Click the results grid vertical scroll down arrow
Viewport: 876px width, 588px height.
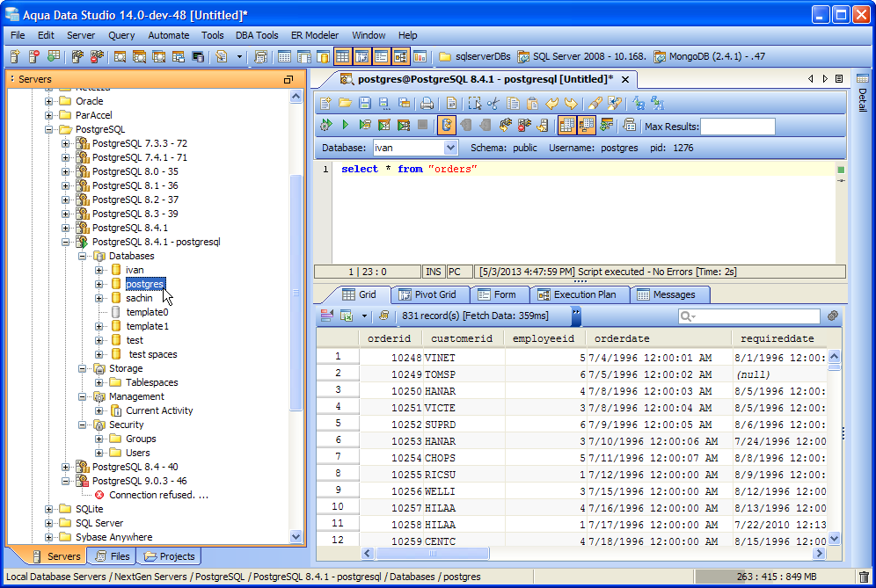834,539
